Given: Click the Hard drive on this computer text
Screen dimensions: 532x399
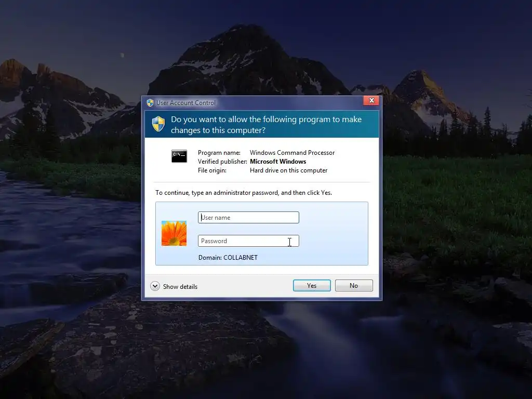Looking at the screenshot, I should [289, 170].
